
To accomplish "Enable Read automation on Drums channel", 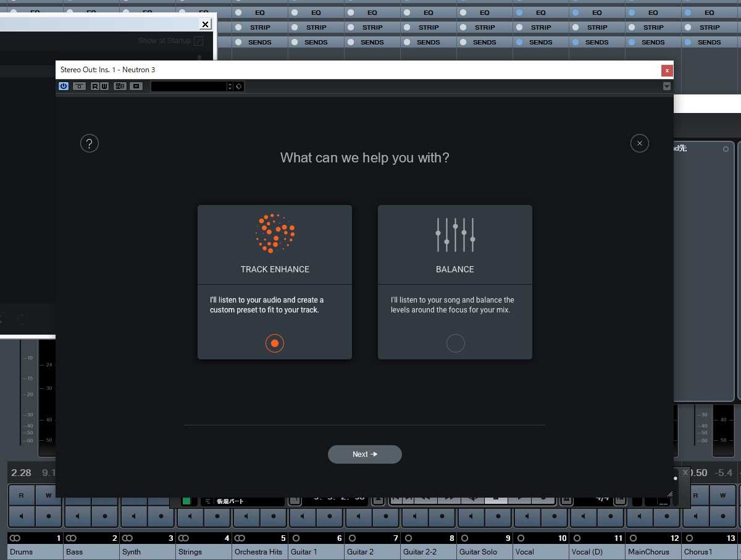I will click(22, 495).
